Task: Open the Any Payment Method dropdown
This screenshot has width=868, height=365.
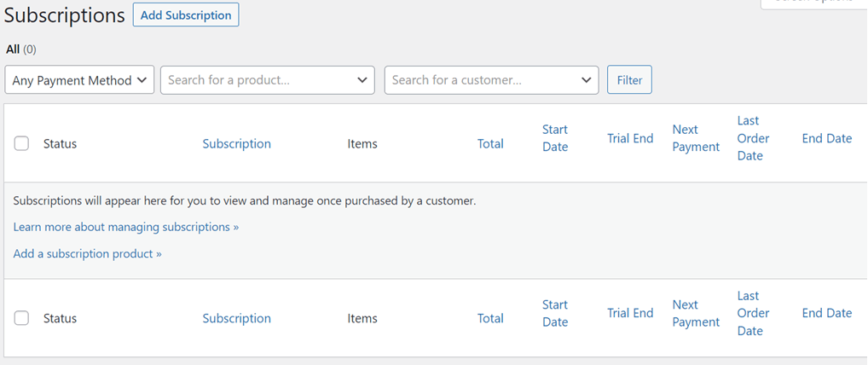Action: [x=79, y=80]
